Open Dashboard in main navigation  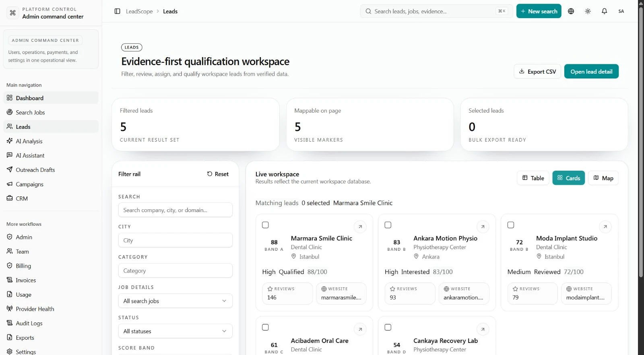point(51,98)
